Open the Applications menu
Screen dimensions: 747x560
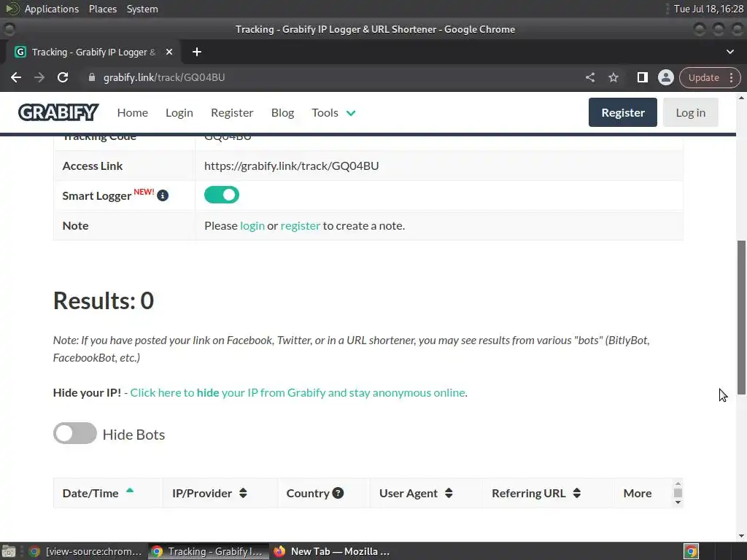52,9
